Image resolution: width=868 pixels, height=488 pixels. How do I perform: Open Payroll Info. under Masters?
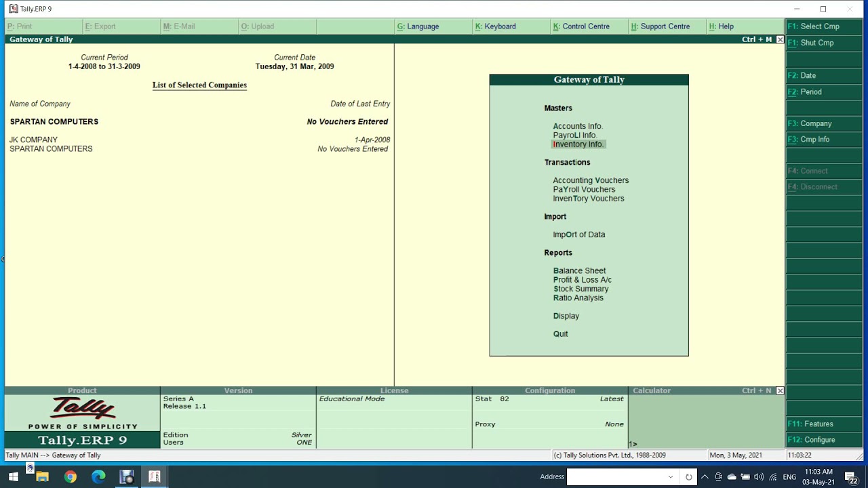[x=575, y=135]
